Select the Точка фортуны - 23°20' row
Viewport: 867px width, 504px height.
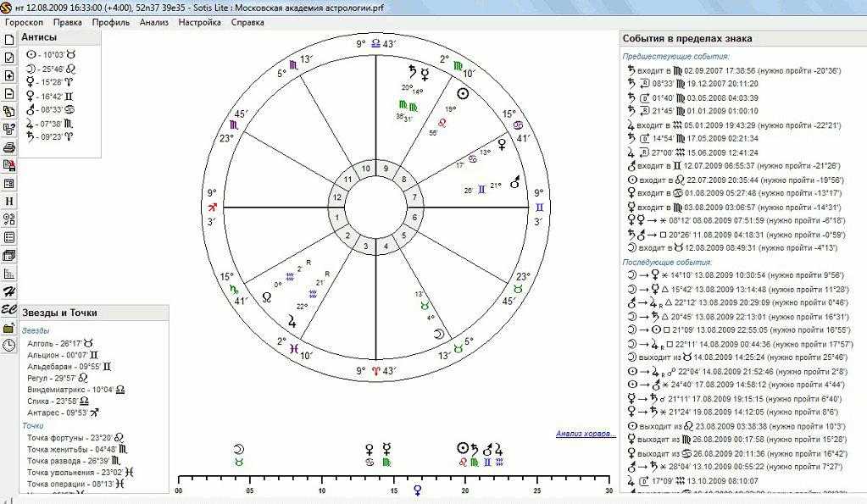tap(75, 438)
